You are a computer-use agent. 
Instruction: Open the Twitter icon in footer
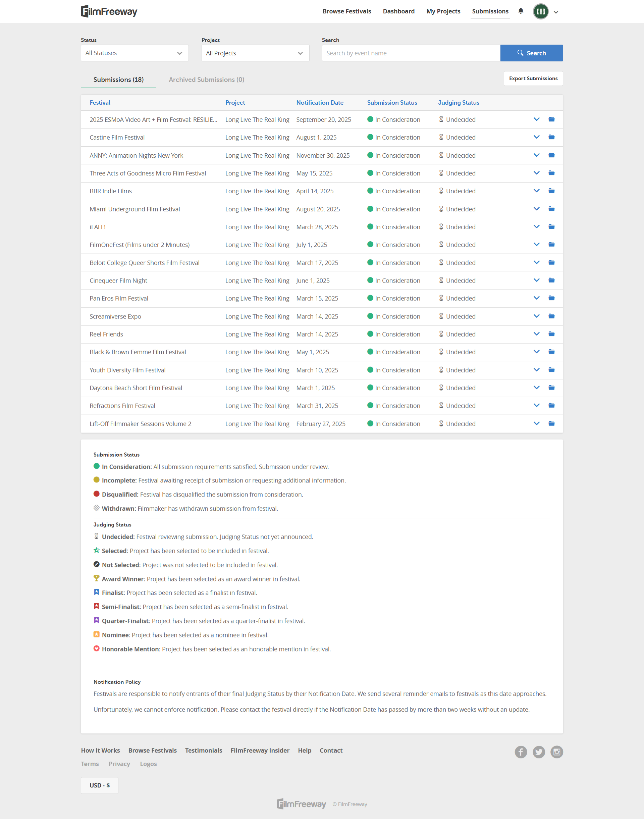538,752
